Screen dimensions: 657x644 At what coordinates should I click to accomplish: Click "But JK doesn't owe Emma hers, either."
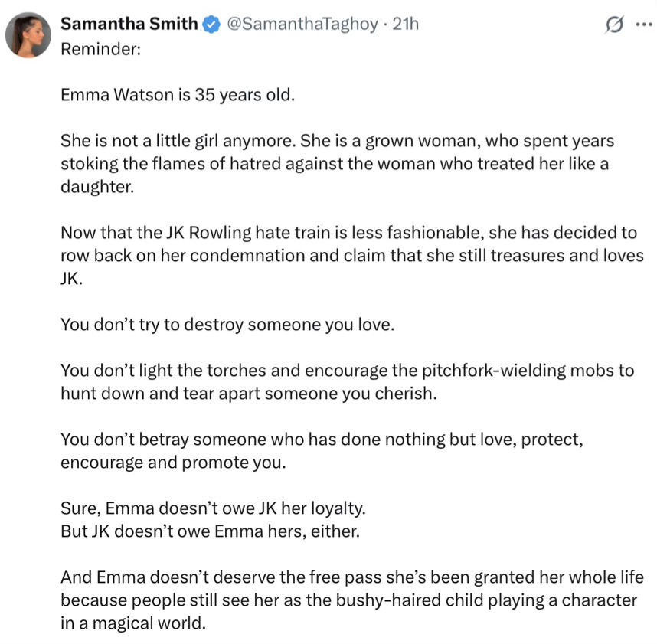pos(211,531)
